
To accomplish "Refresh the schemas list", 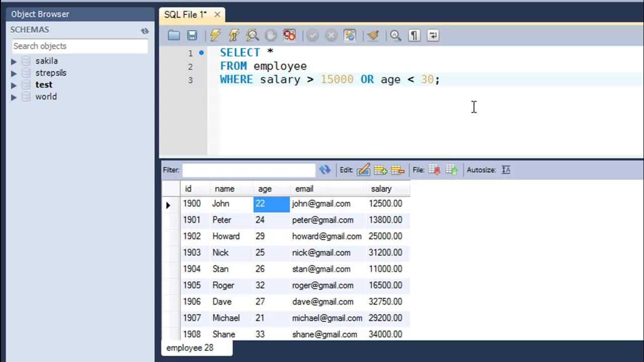I will coord(145,31).
